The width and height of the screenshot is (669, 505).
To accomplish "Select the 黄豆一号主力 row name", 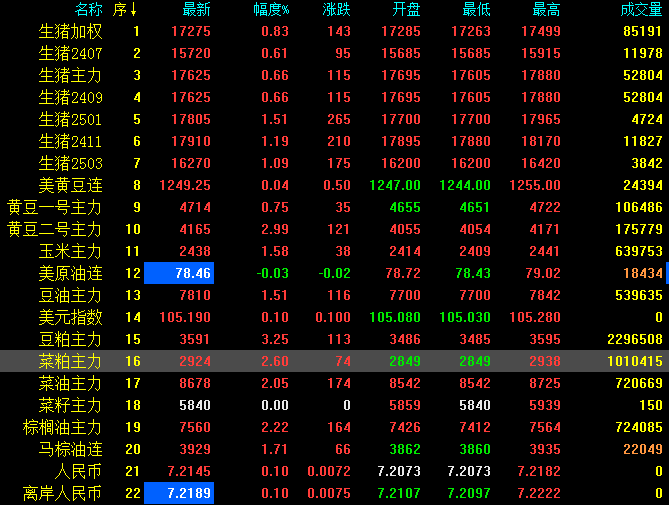I will 55,208.
